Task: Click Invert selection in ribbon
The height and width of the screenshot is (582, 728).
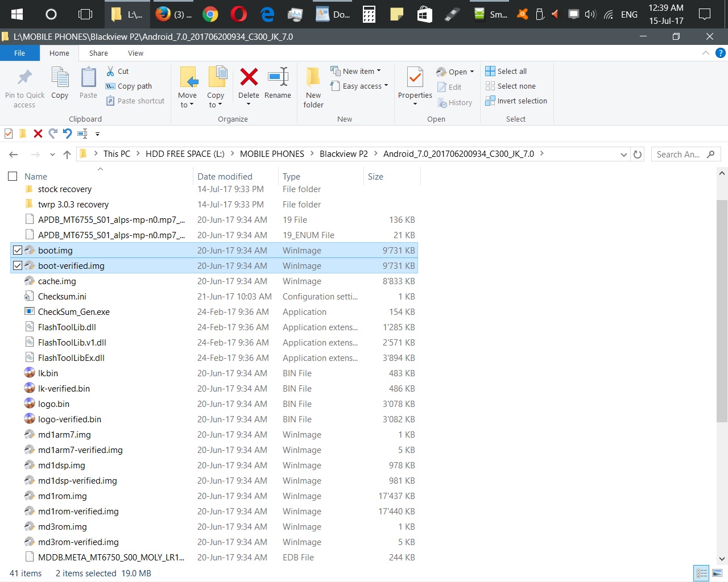Action: pyautogui.click(x=516, y=101)
